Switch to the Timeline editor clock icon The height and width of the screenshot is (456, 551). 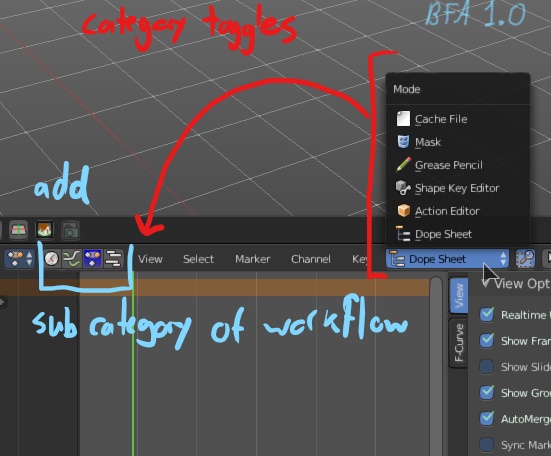(x=52, y=259)
